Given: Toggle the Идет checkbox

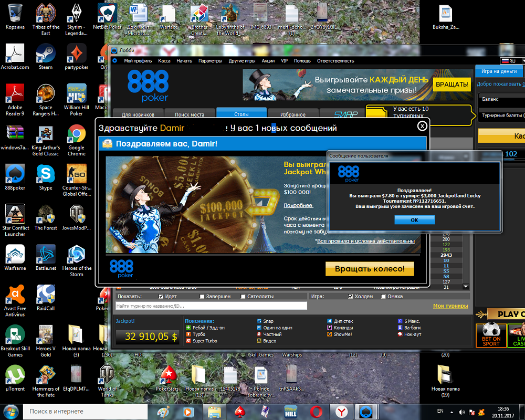Looking at the screenshot, I should tap(161, 297).
